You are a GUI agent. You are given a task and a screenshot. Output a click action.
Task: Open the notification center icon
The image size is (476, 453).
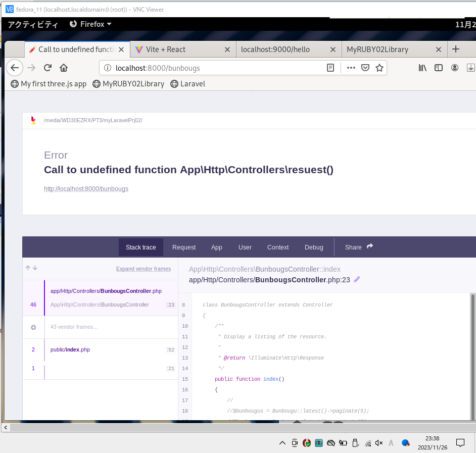(x=460, y=443)
